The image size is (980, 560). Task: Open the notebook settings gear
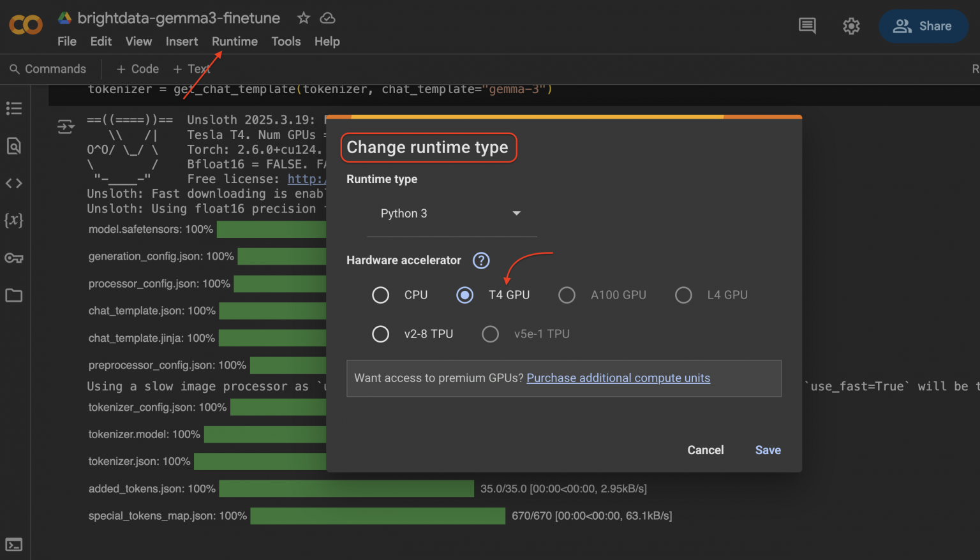(x=850, y=26)
